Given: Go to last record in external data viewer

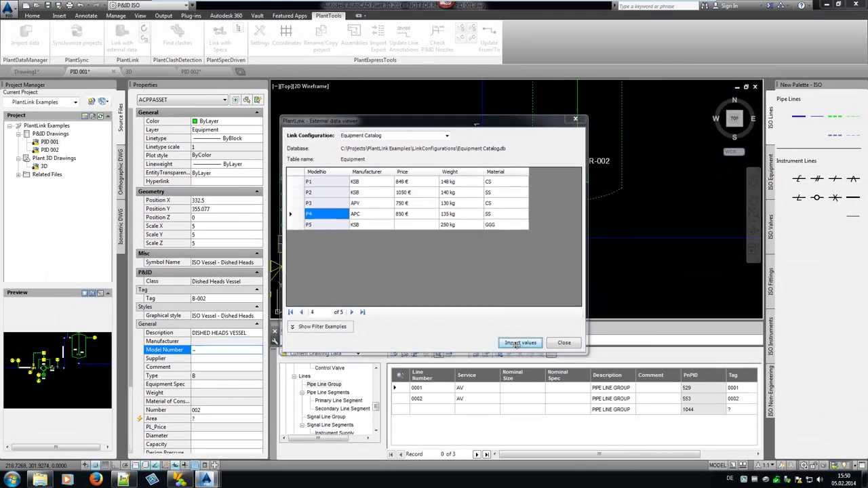Looking at the screenshot, I should (362, 312).
